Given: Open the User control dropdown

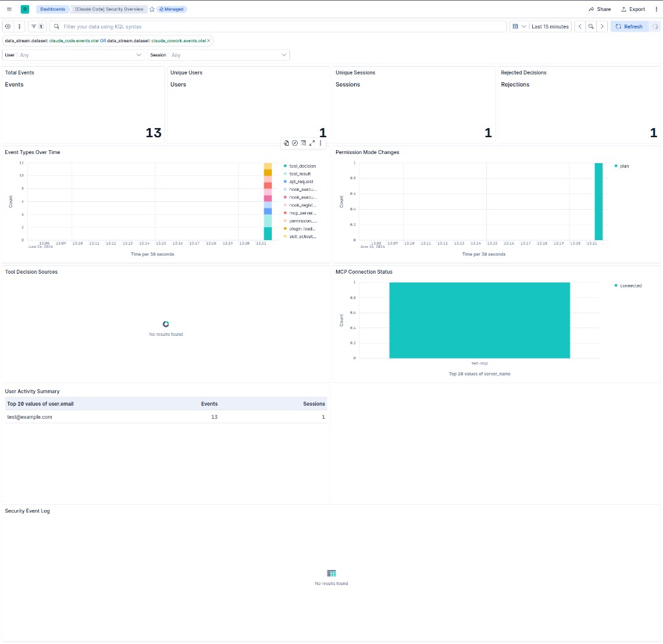Looking at the screenshot, I should click(73, 55).
